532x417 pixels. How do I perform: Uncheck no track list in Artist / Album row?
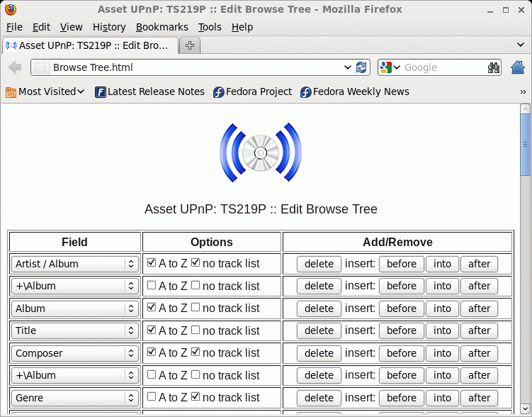click(x=195, y=263)
